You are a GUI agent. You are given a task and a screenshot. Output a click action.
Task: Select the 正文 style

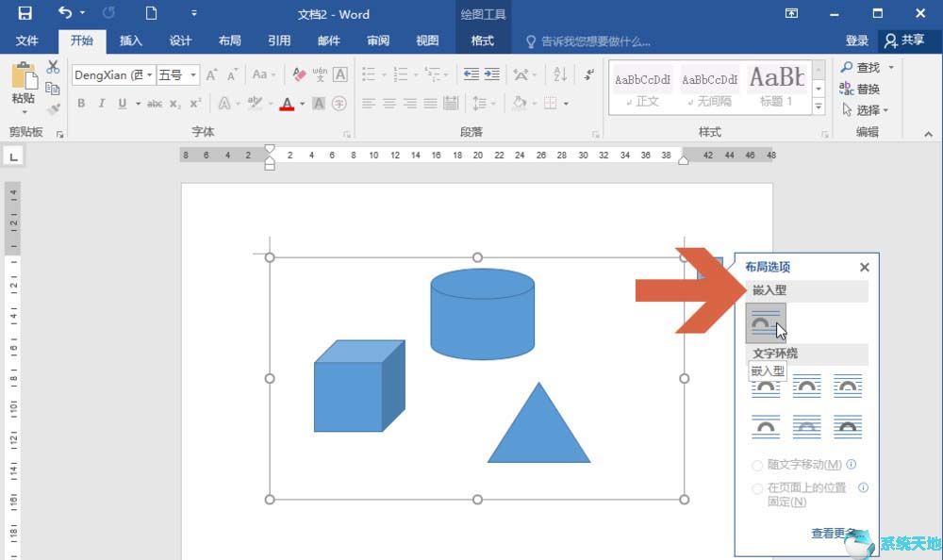click(x=642, y=88)
